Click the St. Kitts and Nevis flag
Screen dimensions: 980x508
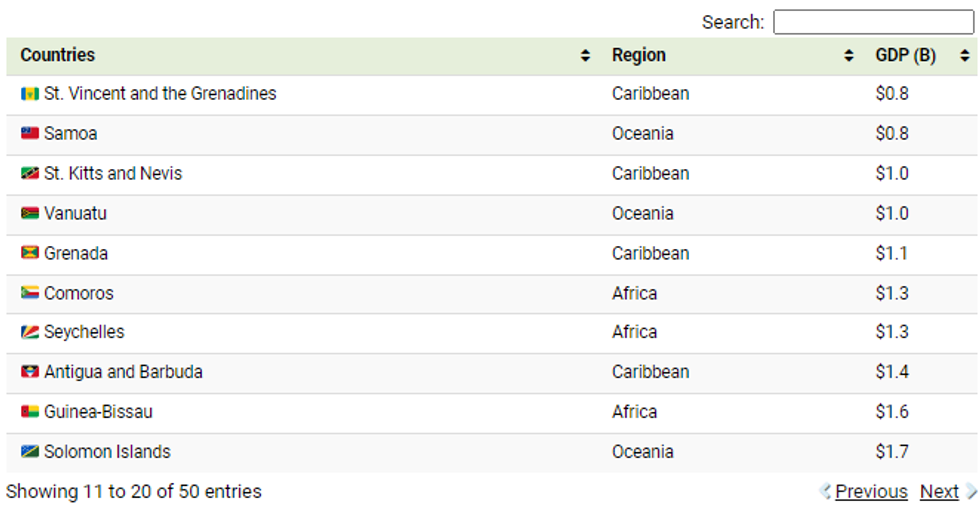(30, 174)
